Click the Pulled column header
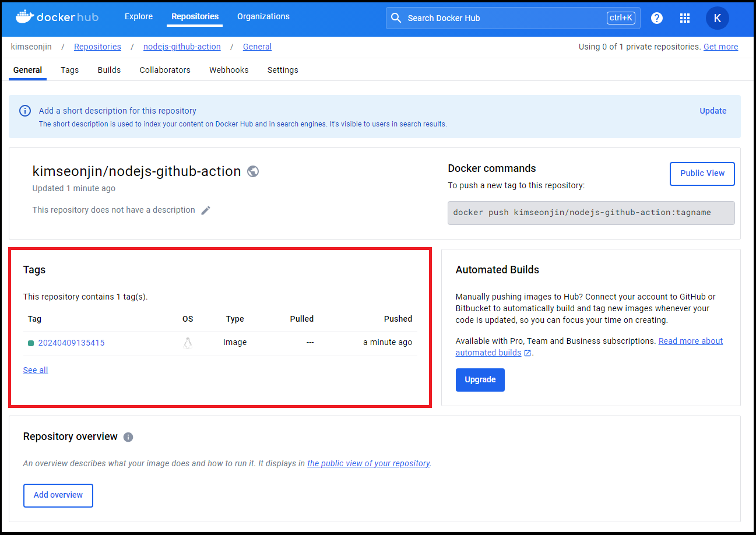The height and width of the screenshot is (535, 756). (302, 319)
